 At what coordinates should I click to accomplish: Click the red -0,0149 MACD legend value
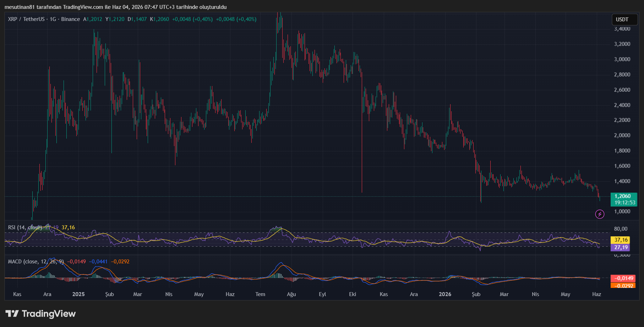[x=77, y=262]
